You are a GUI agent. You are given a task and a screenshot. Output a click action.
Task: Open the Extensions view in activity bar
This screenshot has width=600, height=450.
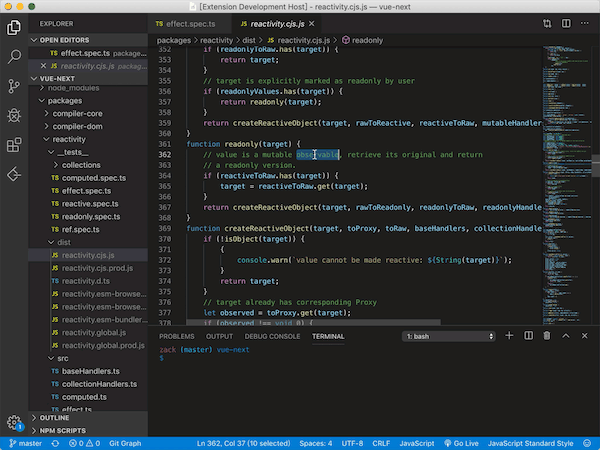[14, 145]
